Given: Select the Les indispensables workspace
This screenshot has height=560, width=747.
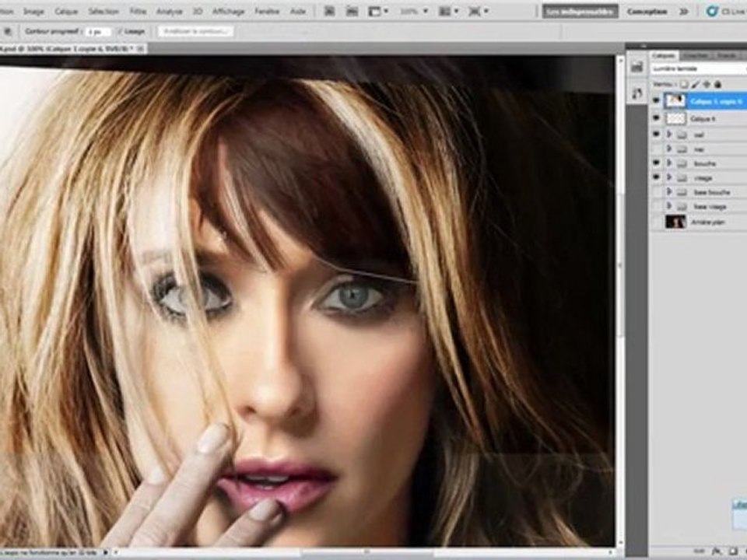Looking at the screenshot, I should coord(580,12).
